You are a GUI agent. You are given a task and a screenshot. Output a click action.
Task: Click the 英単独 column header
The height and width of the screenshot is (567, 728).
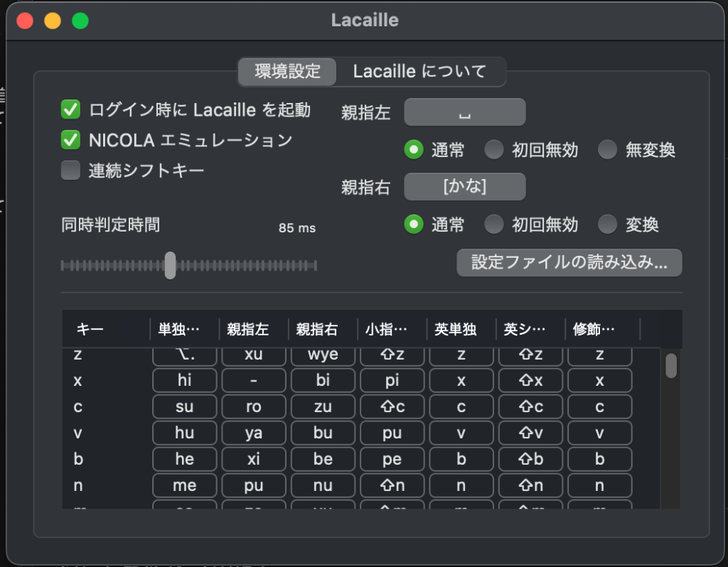click(x=461, y=330)
